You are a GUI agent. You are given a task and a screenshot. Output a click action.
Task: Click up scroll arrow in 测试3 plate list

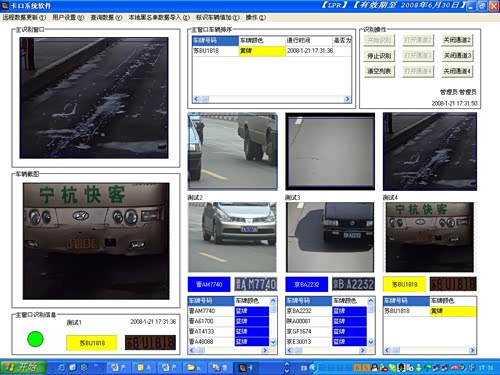point(371,301)
